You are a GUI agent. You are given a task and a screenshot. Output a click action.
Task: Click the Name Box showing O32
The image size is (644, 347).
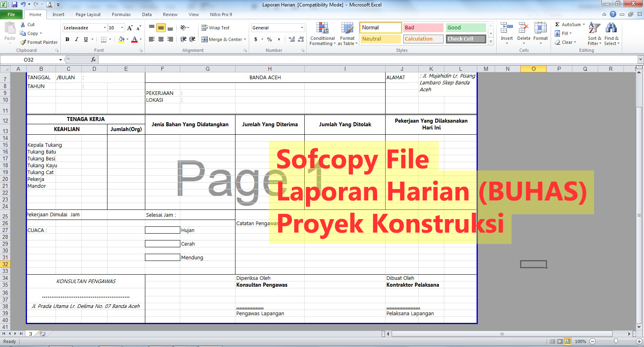29,60
